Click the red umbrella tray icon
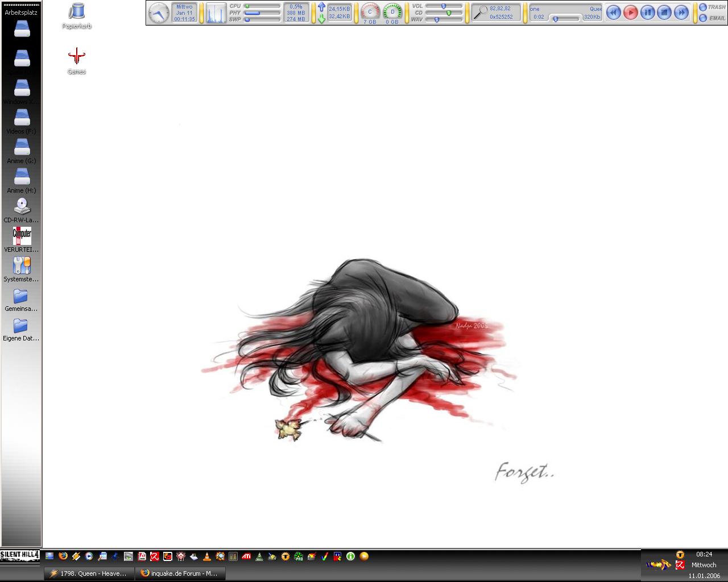 click(x=680, y=565)
